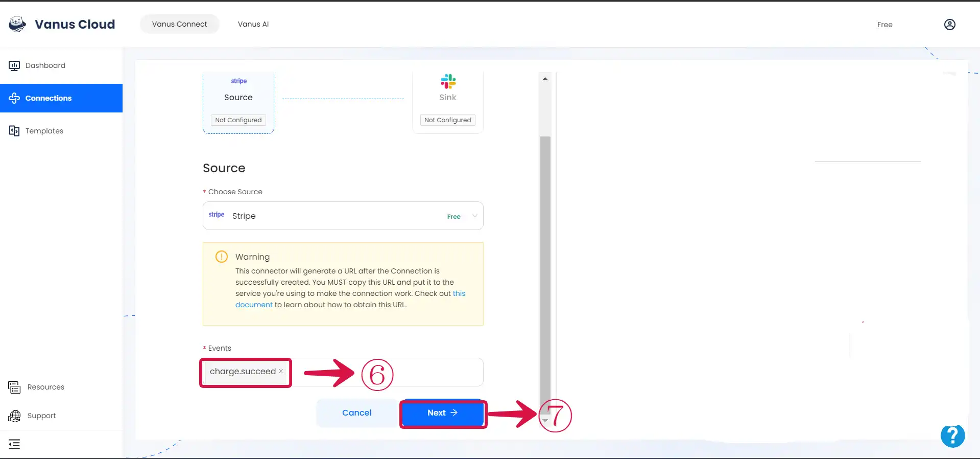Click the Slack logo on Sink card

pos(448,81)
